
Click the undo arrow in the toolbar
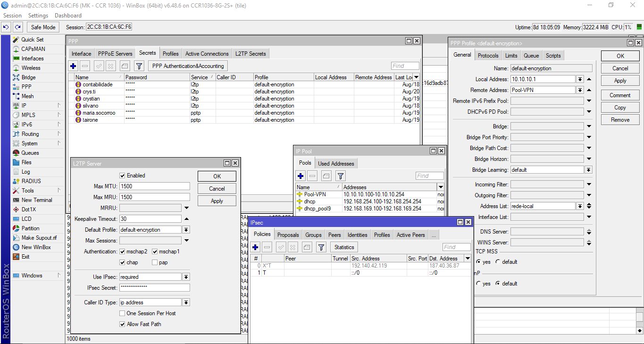tap(7, 27)
